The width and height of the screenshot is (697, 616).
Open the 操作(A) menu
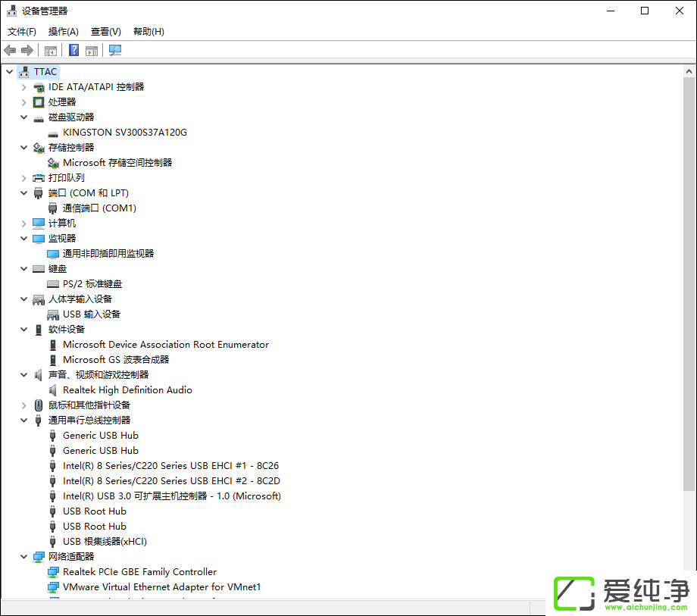[x=63, y=31]
